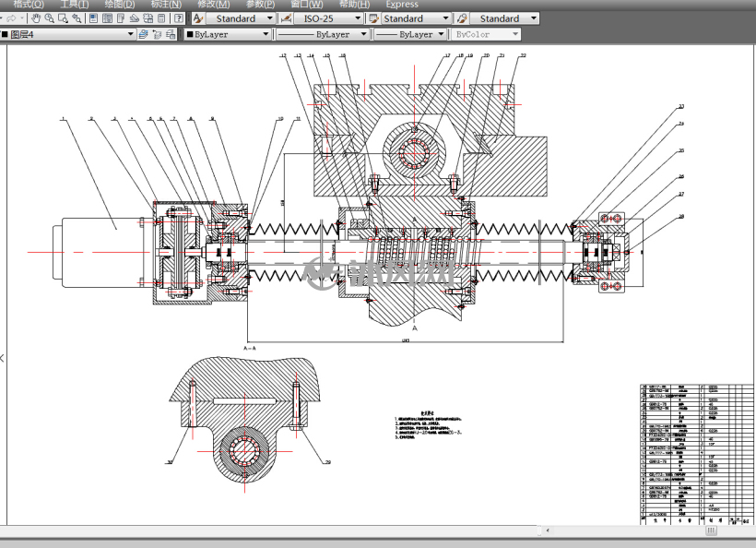
Task: Select the Pan realtime hand tool
Action: click(x=36, y=18)
